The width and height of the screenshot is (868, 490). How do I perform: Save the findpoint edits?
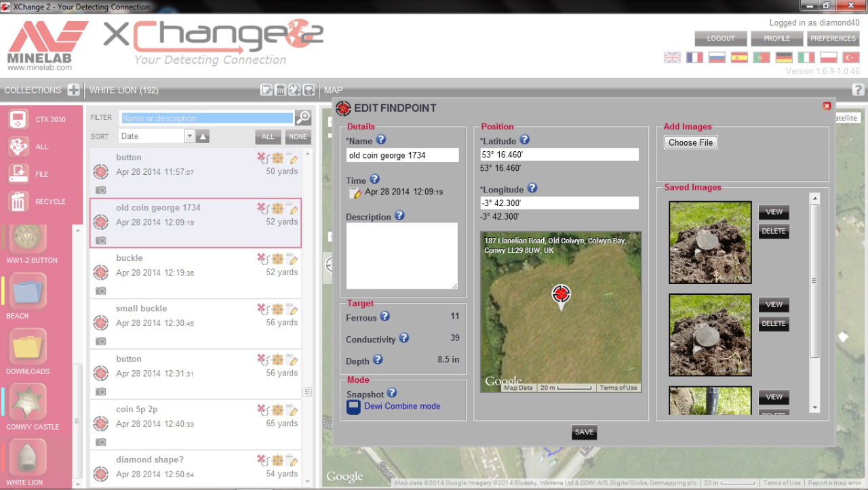click(x=584, y=432)
